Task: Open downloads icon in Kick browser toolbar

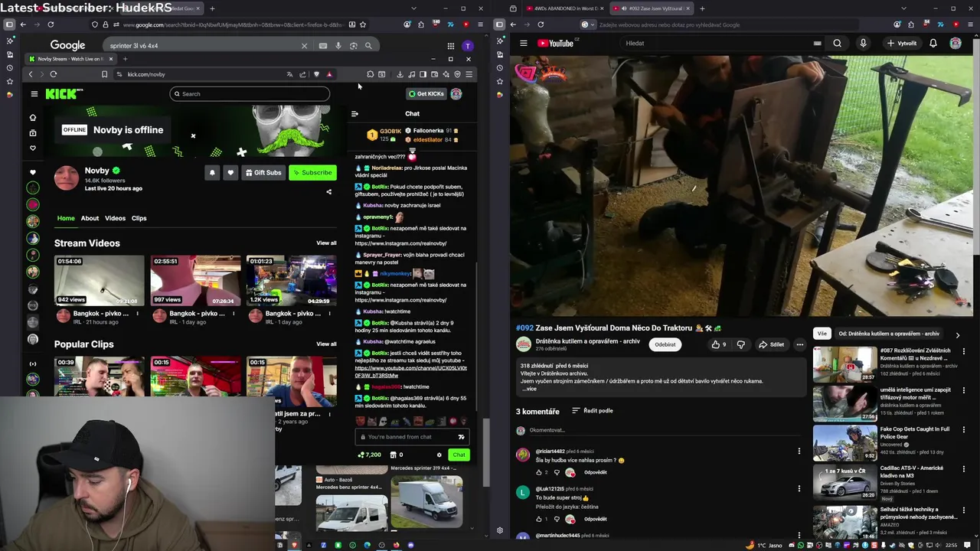Action: coord(400,74)
